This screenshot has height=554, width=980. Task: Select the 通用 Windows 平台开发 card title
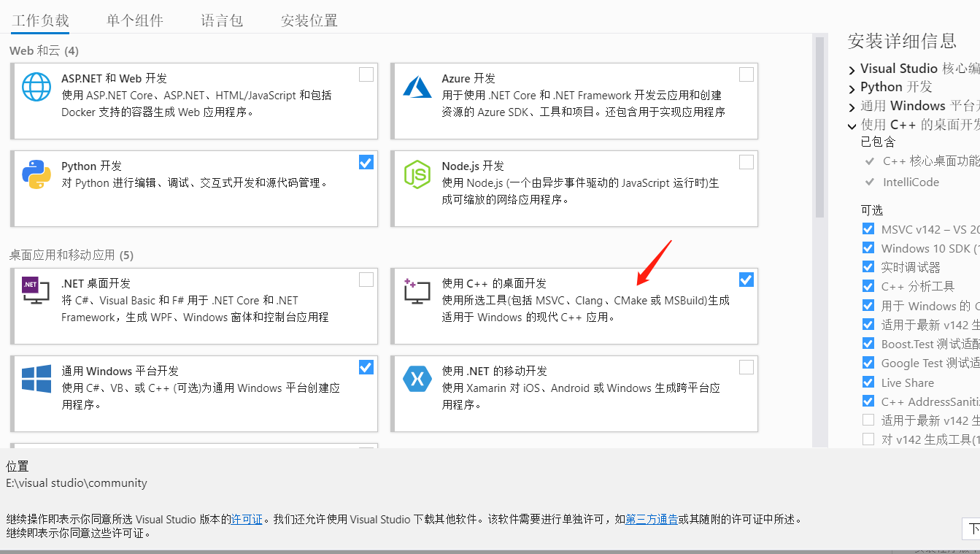point(120,371)
